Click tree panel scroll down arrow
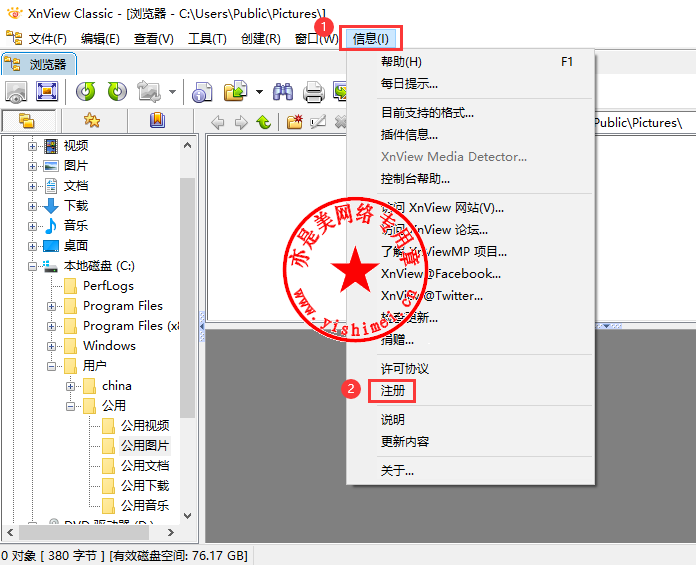 pos(188,516)
